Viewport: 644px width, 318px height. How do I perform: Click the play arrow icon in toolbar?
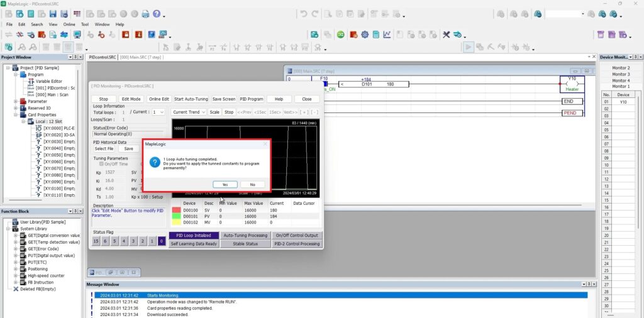point(468,47)
